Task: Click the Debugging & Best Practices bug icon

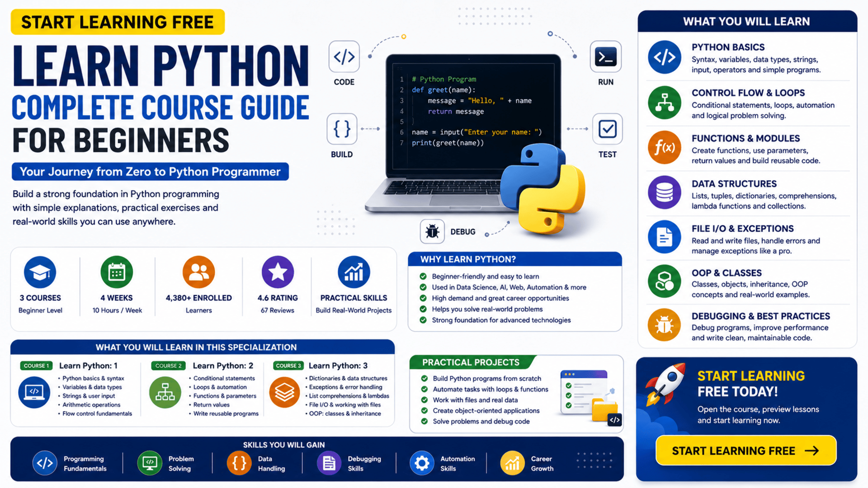Action: [664, 325]
